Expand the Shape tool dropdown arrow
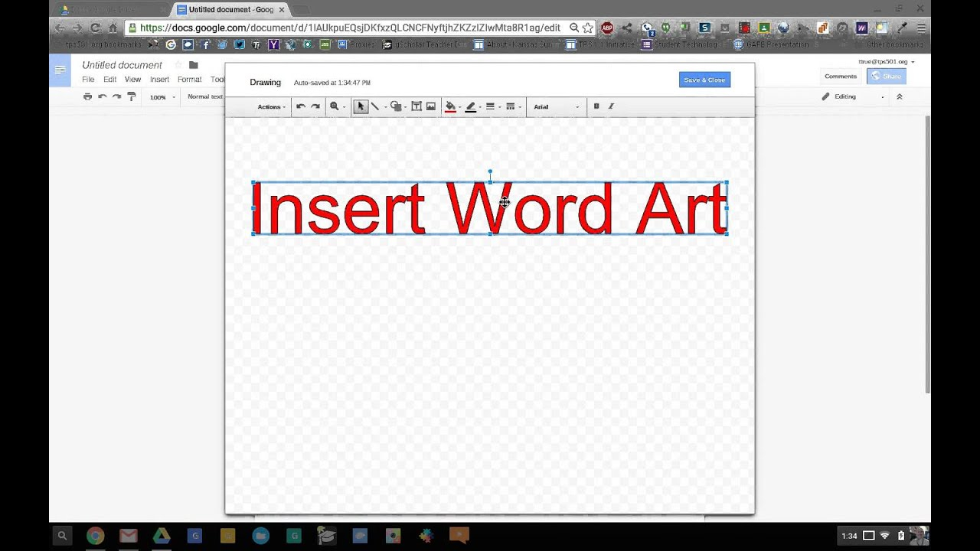The height and width of the screenshot is (551, 980). (x=405, y=107)
